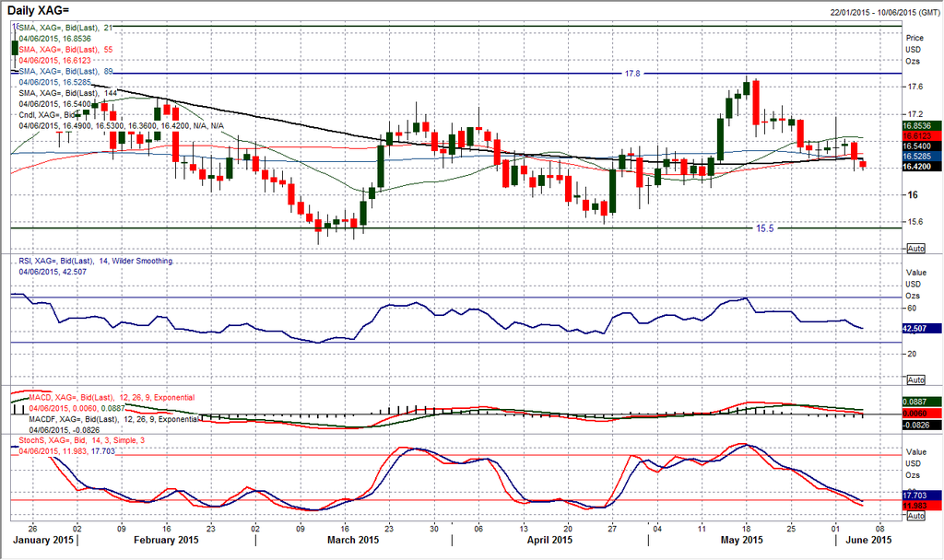Click the blue 42.507 RSI axis tag

tap(921, 329)
